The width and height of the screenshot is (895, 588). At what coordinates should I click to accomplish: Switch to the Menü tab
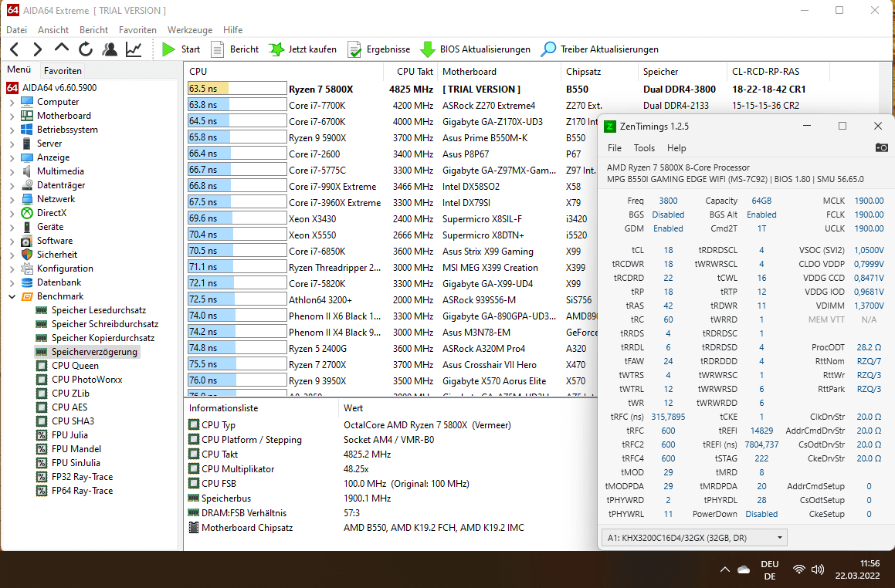point(19,69)
